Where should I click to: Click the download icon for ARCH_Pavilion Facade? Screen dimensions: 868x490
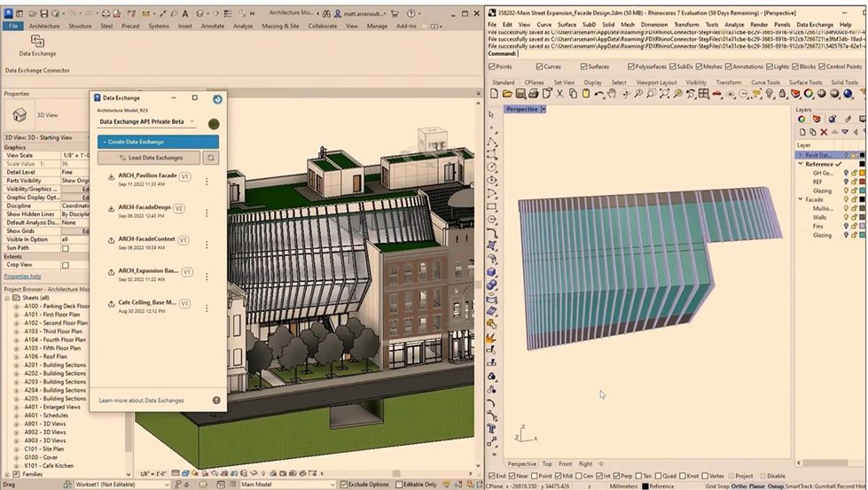[111, 177]
